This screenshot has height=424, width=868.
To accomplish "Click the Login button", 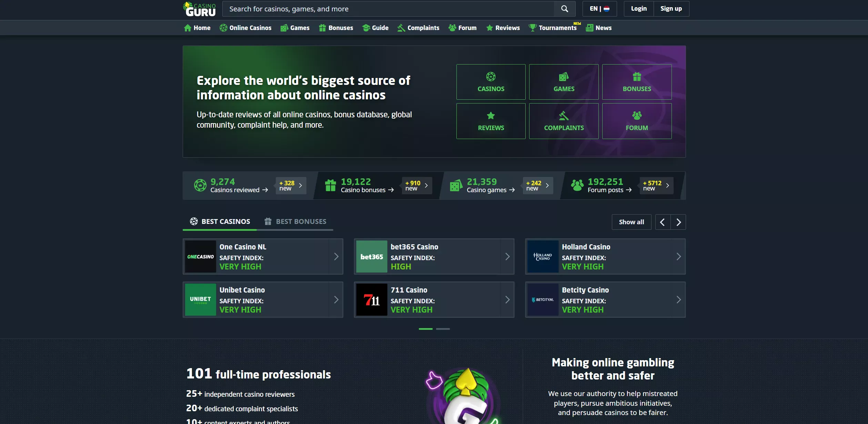I will pyautogui.click(x=639, y=9).
